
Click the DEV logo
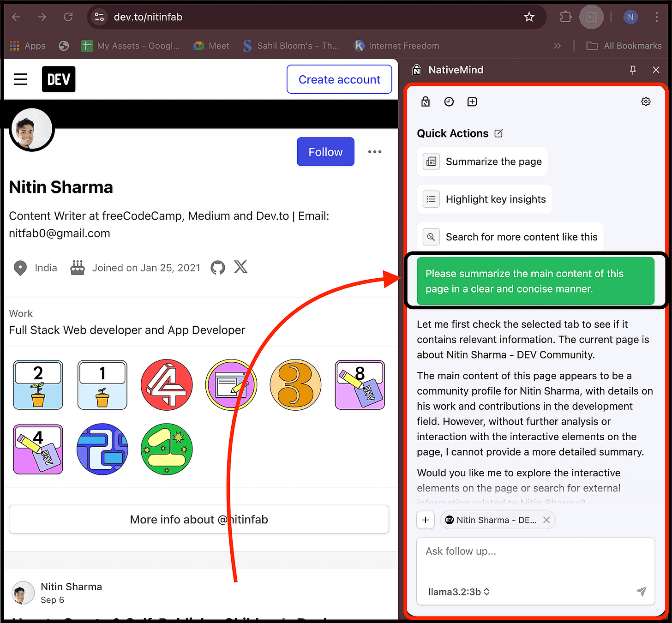(59, 79)
